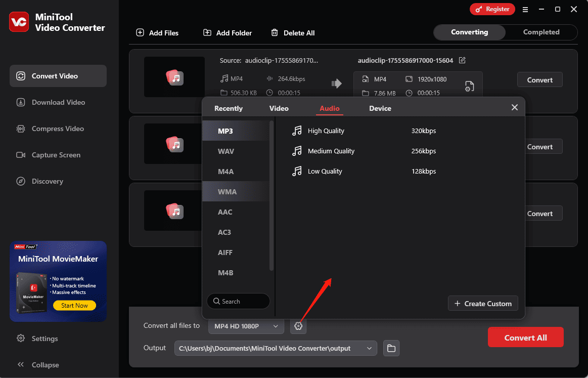Open output format settings icon of the first file
This screenshot has height=378, width=588.
pos(469,86)
